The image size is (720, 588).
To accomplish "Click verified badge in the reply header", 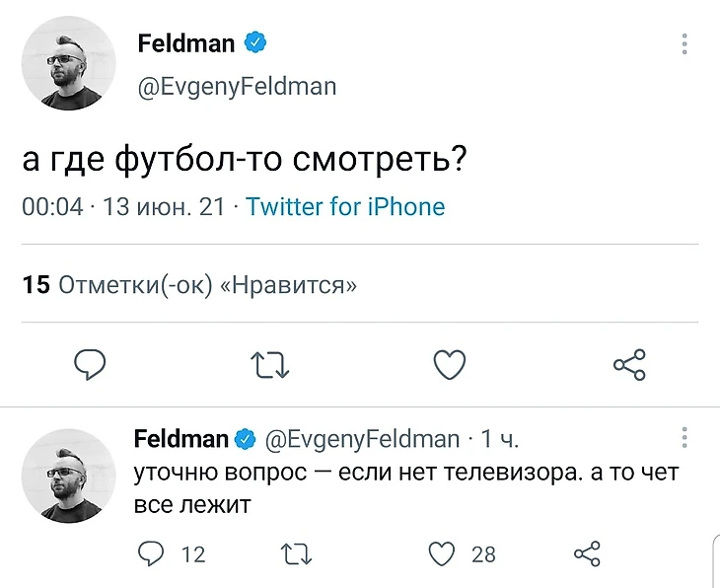I will (x=245, y=439).
